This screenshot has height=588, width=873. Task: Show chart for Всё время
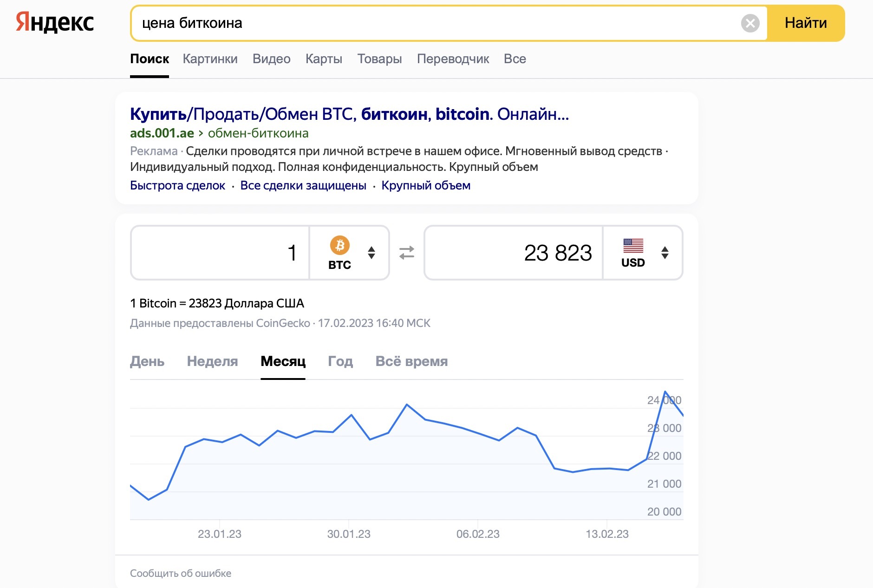[411, 361]
